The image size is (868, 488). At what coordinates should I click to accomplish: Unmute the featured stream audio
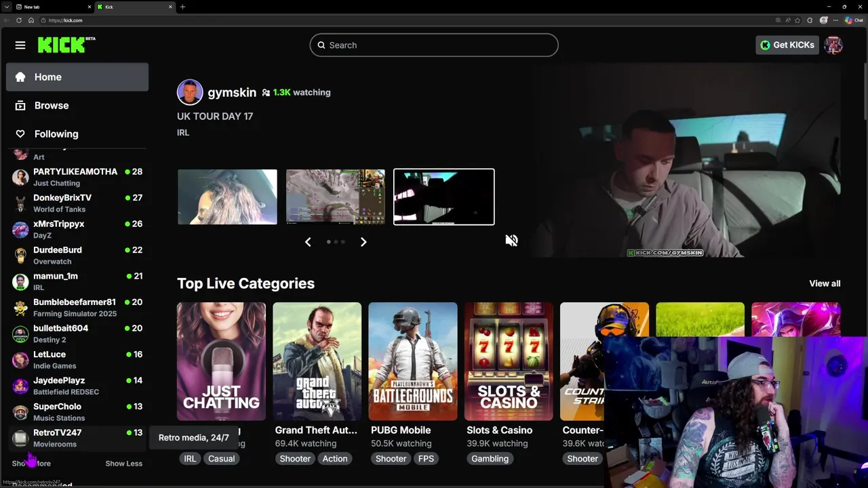pyautogui.click(x=511, y=241)
